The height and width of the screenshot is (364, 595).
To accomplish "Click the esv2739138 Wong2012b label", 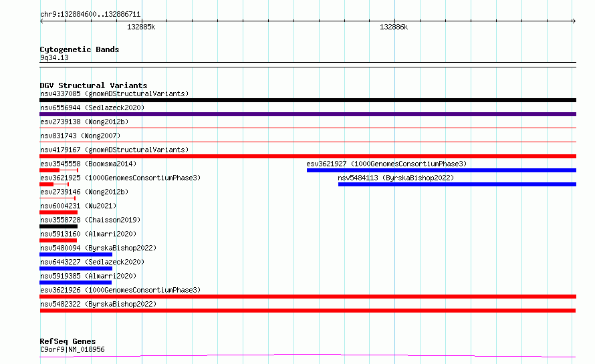I will [84, 122].
